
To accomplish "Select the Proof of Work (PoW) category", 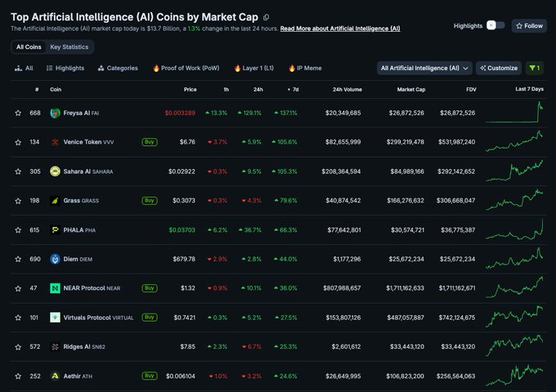I will 186,68.
